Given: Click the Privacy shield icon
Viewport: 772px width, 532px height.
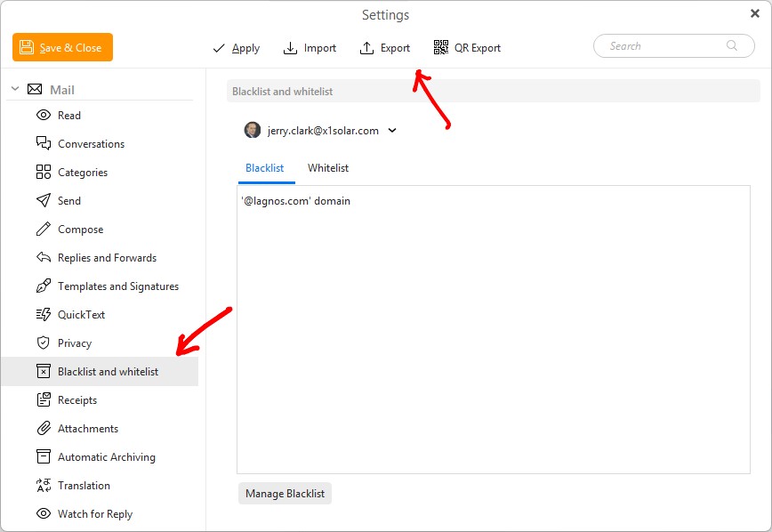Looking at the screenshot, I should point(43,343).
